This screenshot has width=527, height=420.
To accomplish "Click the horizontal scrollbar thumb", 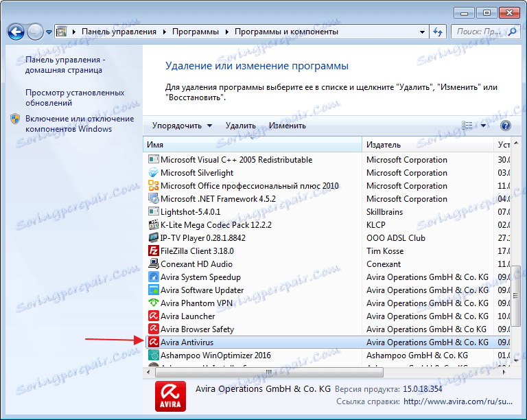I will (x=269, y=372).
